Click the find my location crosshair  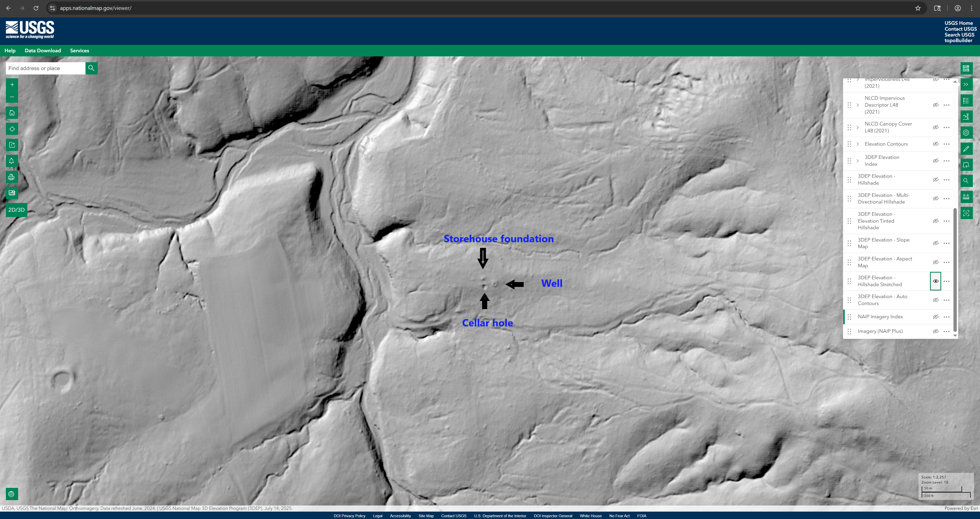click(12, 129)
